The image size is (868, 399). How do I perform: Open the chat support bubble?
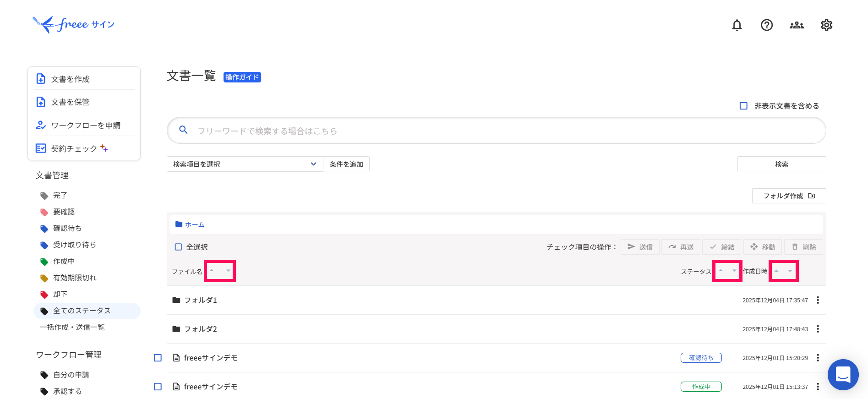click(x=843, y=374)
